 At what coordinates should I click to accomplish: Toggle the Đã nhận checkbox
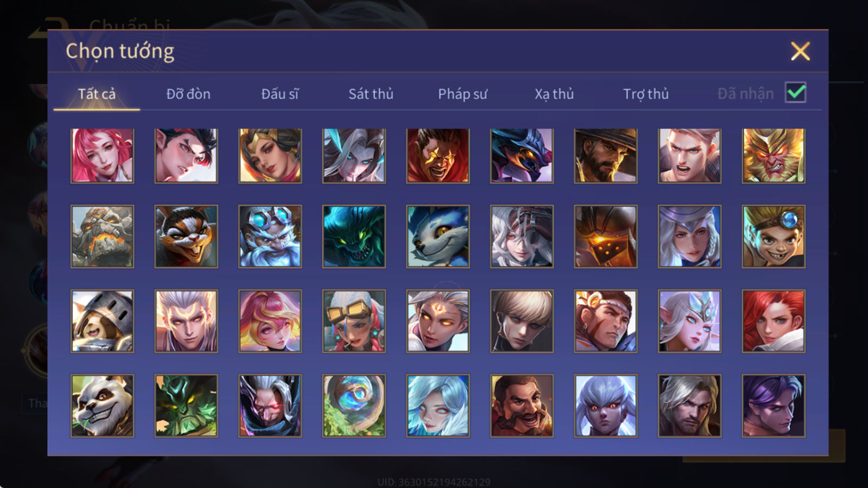[795, 93]
